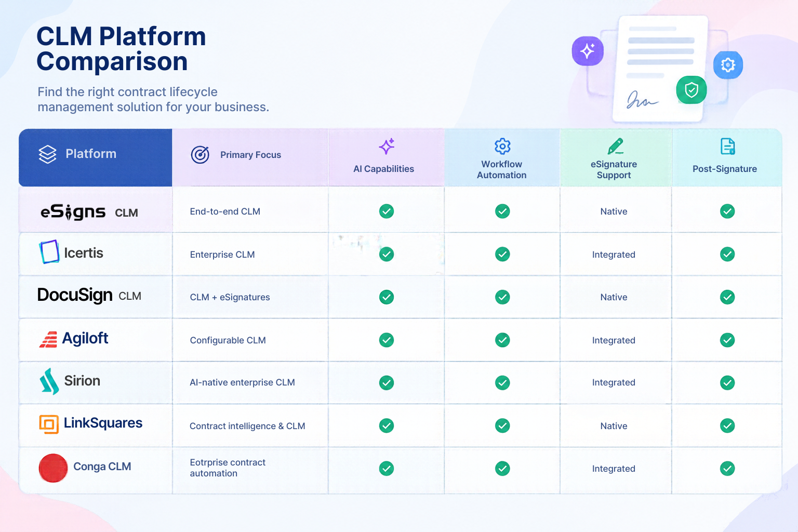Click the Post-Signature column header text
Screen dimensions: 798x532
pos(725,169)
